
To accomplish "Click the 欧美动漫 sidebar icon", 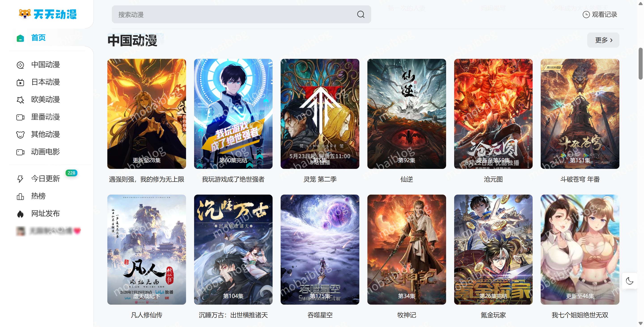I will tap(20, 100).
